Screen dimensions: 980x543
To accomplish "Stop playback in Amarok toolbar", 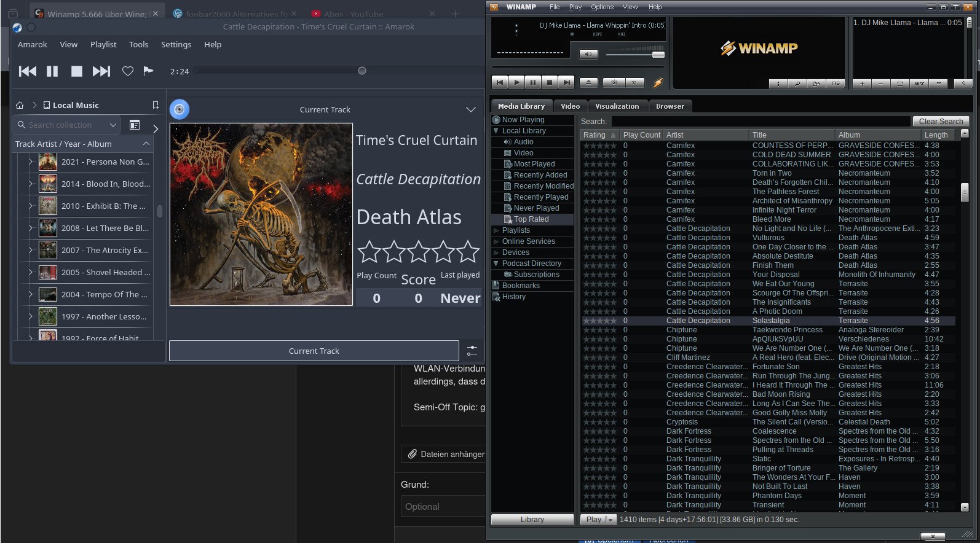I will pos(77,71).
